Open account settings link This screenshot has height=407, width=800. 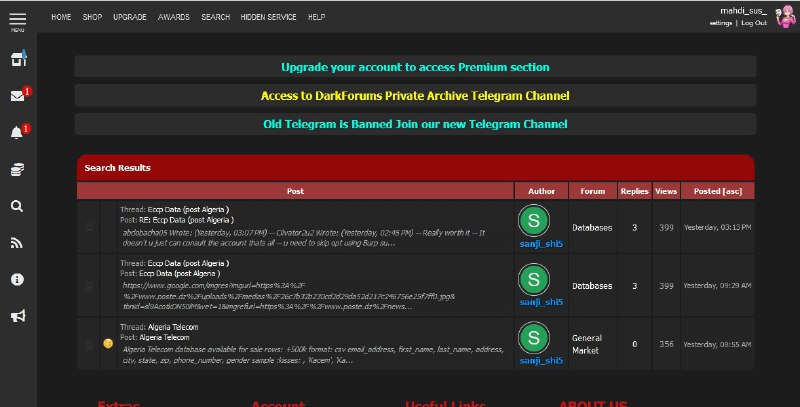[720, 23]
